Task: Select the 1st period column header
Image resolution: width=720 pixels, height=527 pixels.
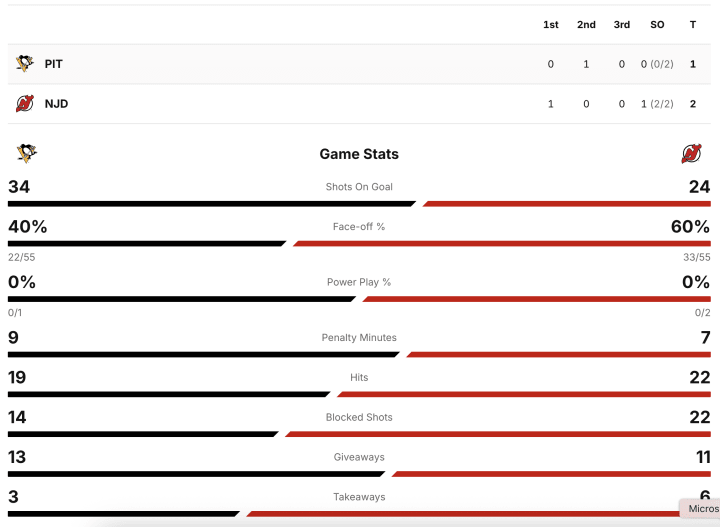Action: [551, 25]
